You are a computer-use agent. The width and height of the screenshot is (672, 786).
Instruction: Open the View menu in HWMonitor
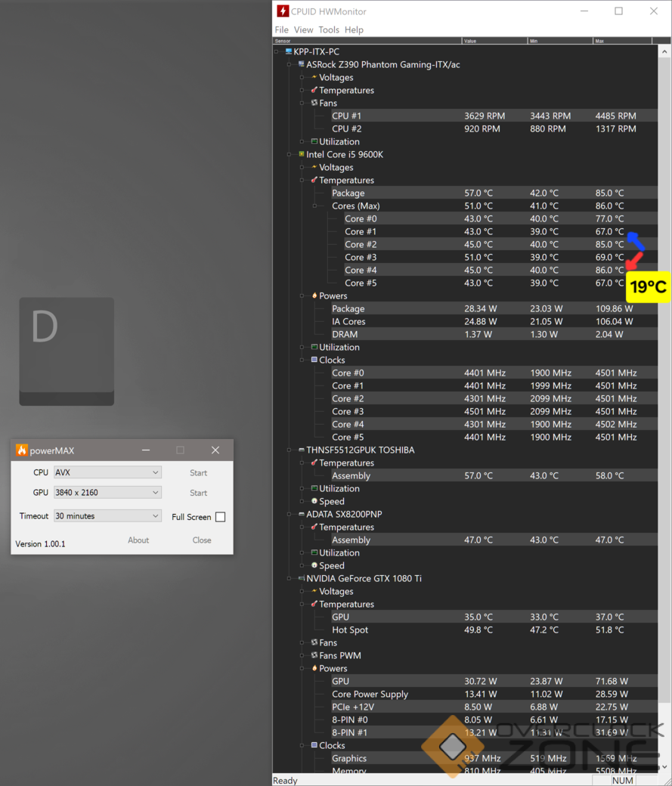(x=303, y=29)
